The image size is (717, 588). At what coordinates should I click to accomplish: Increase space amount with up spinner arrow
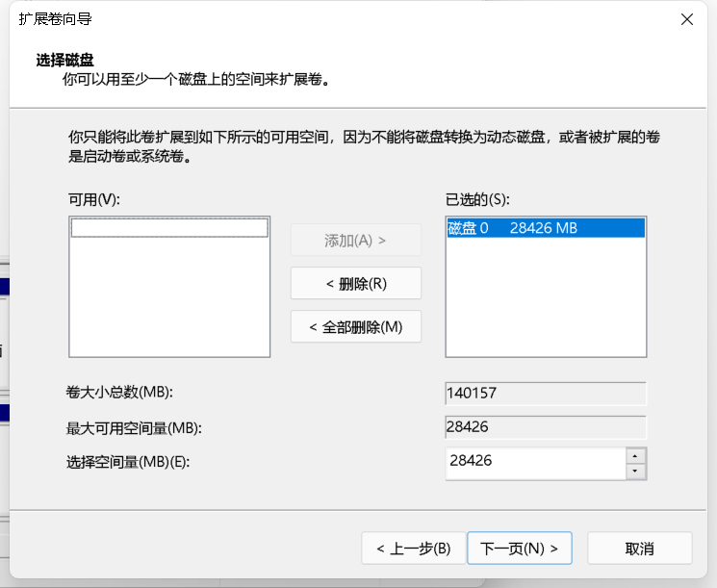tap(635, 454)
